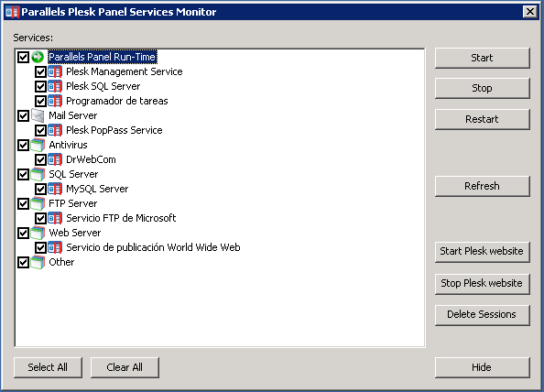Click the MySQL Server service icon
Screen dimensions: 544x392
click(x=55, y=189)
